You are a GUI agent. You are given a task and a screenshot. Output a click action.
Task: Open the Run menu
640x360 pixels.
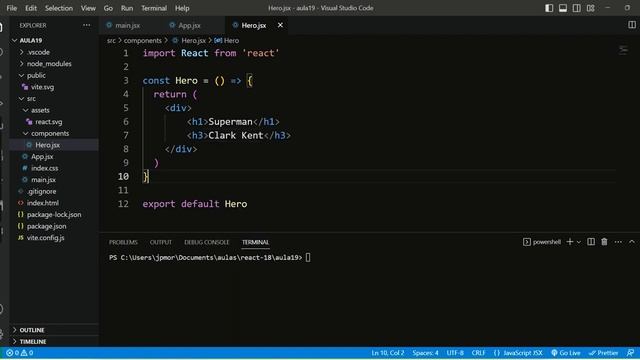127,8
